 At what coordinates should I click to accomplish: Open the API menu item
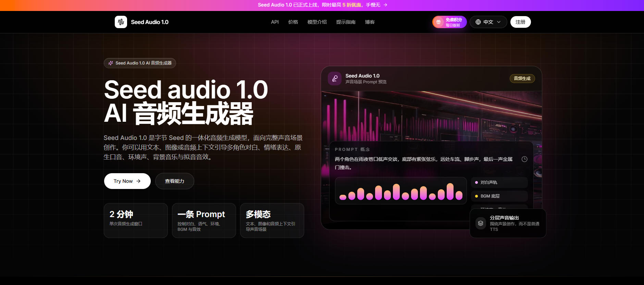[275, 22]
